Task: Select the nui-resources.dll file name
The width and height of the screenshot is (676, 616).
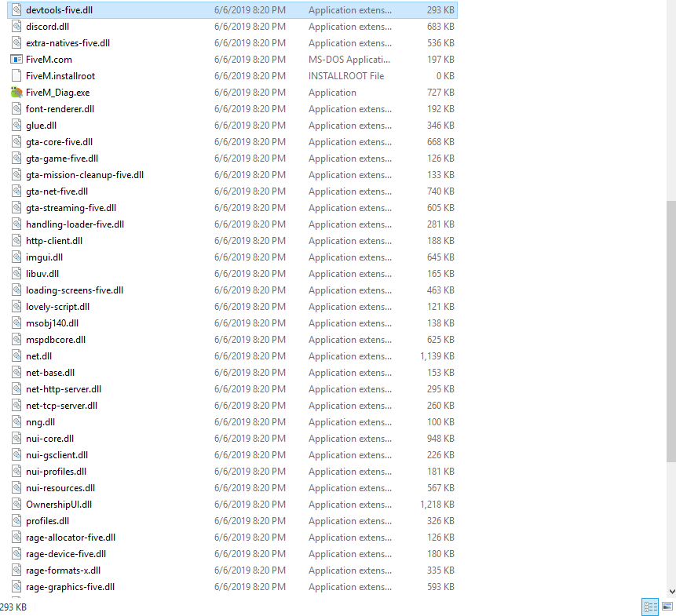Action: coord(60,488)
